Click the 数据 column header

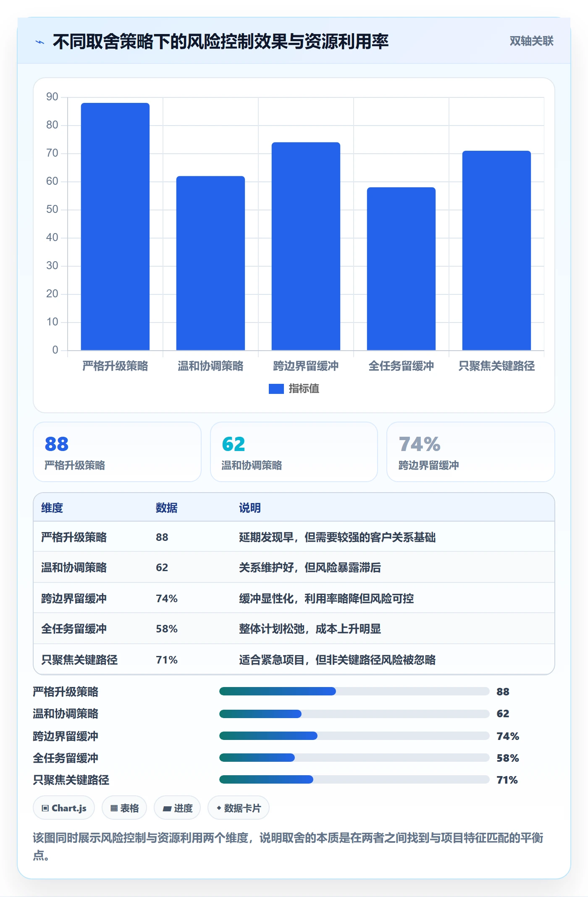tap(167, 508)
